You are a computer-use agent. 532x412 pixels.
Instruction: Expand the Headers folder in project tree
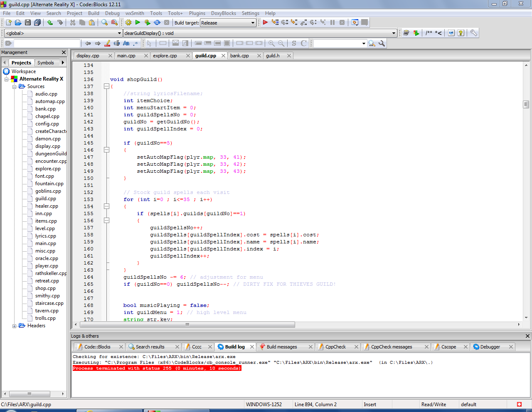click(14, 326)
